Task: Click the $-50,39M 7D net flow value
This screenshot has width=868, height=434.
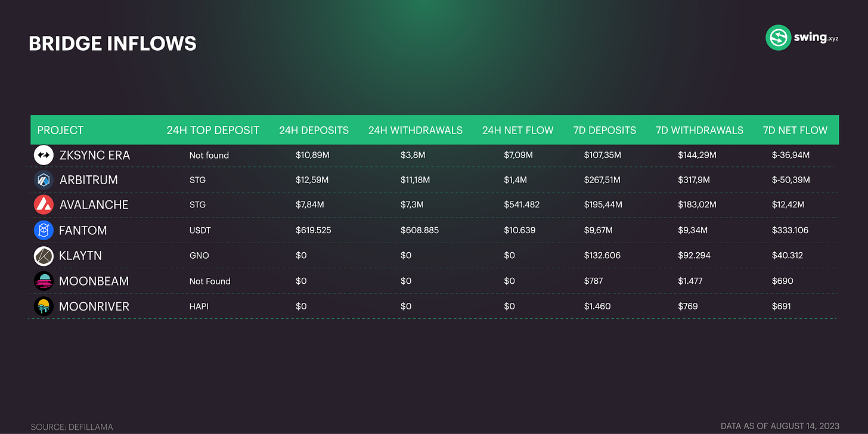Action: (791, 179)
